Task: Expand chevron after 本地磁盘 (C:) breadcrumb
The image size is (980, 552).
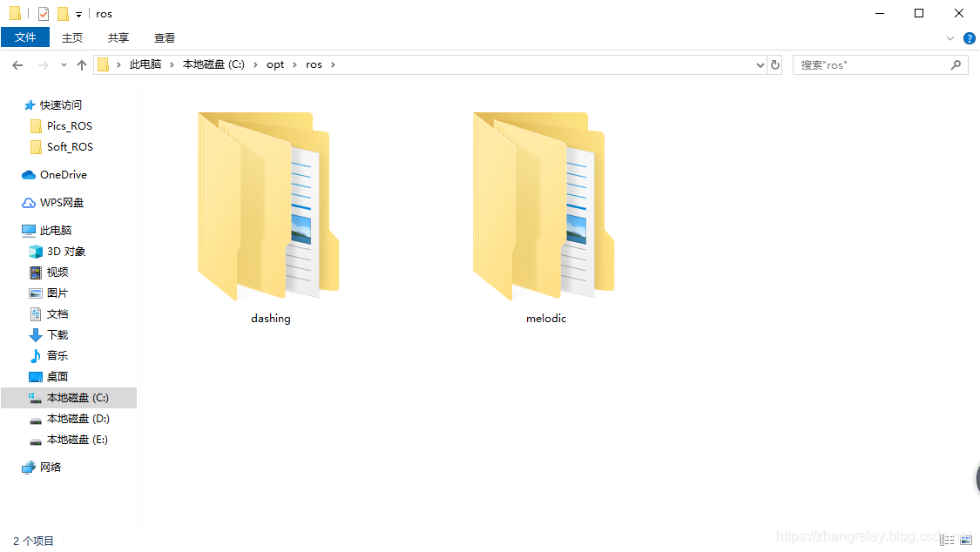Action: click(255, 65)
